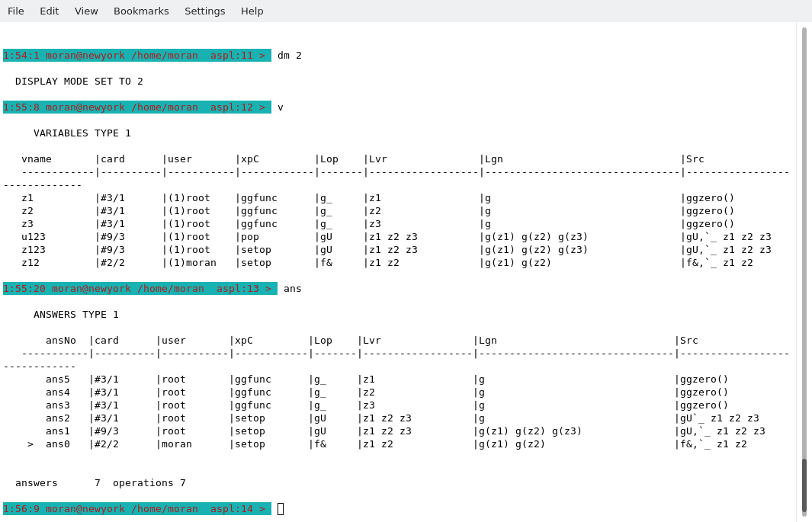Click the highlighted aspl:12 prompt
Screen dimensions: 812x522
pyautogui.click(x=136, y=107)
